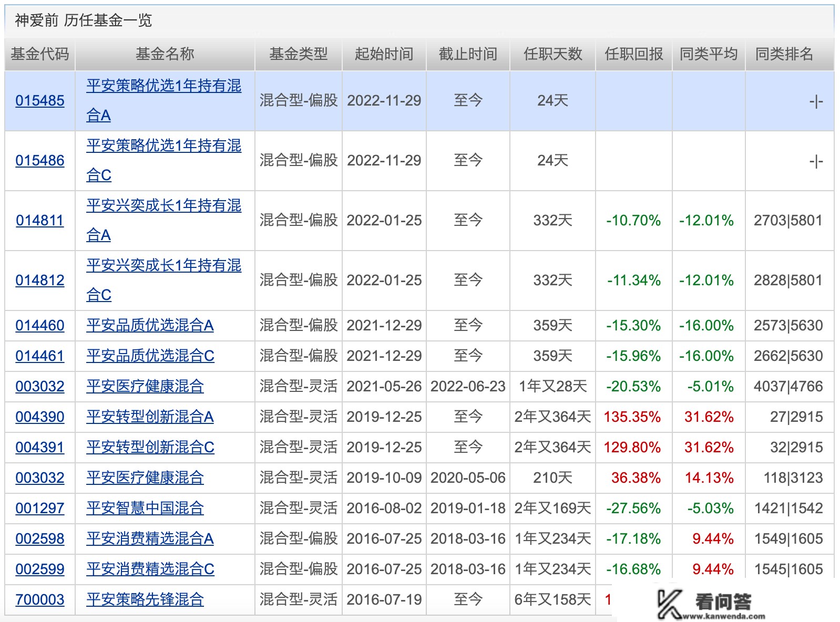The image size is (840, 622).
Task: Open 平安智慧中国混合 fund link
Action: tap(145, 509)
